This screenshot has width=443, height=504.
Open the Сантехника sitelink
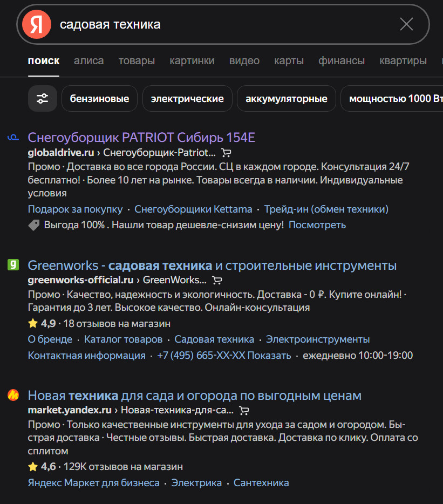[x=261, y=483]
